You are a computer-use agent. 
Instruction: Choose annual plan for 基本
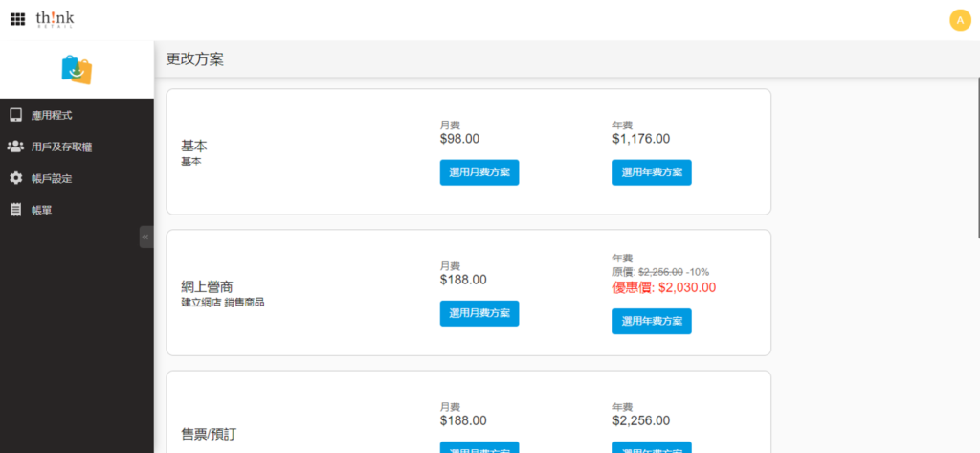(652, 172)
